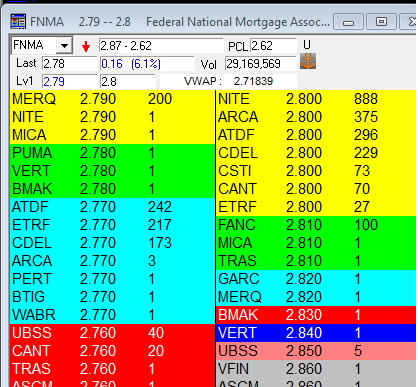Select MERQ bid row at 2.790
The image size is (418, 387).
click(x=113, y=99)
